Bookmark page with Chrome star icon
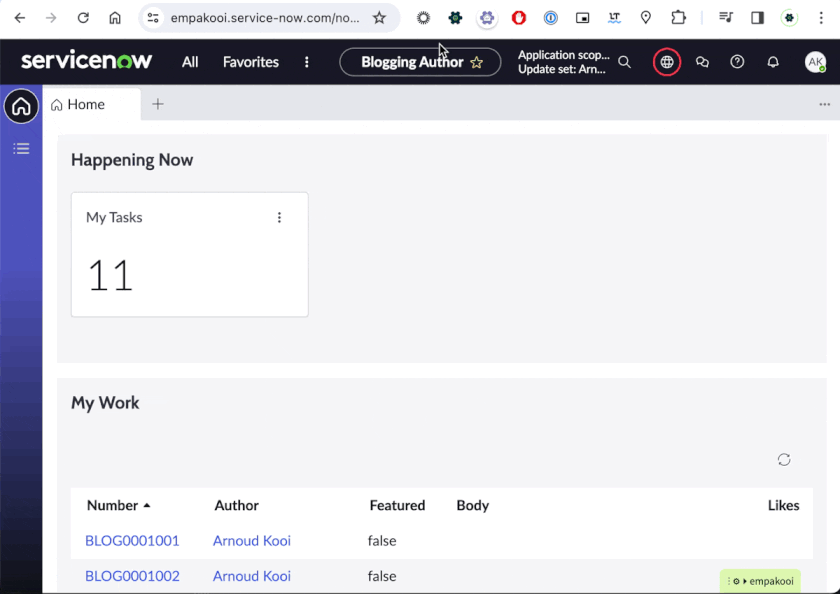 [379, 18]
